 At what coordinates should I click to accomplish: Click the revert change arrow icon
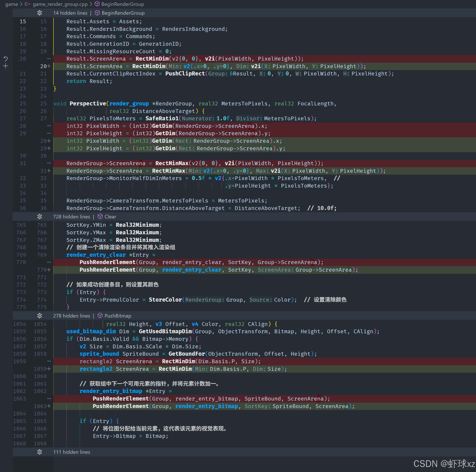pyautogui.click(x=6, y=59)
